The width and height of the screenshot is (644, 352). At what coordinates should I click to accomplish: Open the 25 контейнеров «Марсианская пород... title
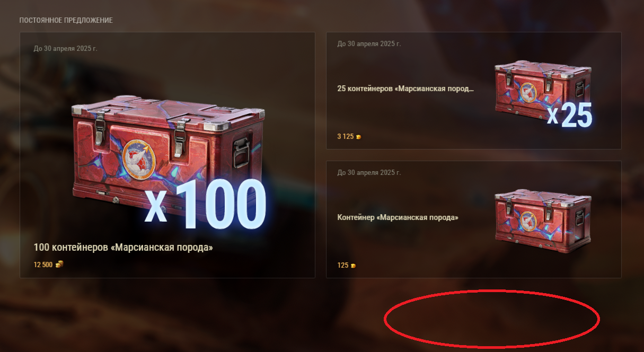[405, 89]
